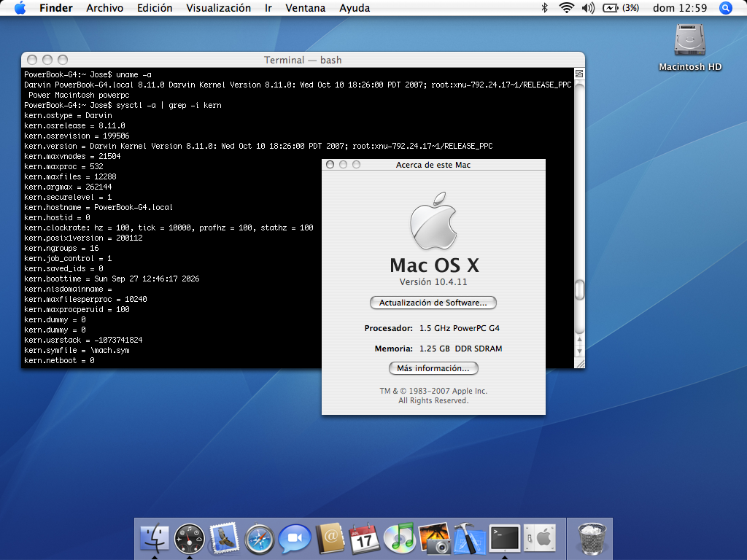Click the Actualización de Software button
The image size is (747, 560).
point(433,303)
